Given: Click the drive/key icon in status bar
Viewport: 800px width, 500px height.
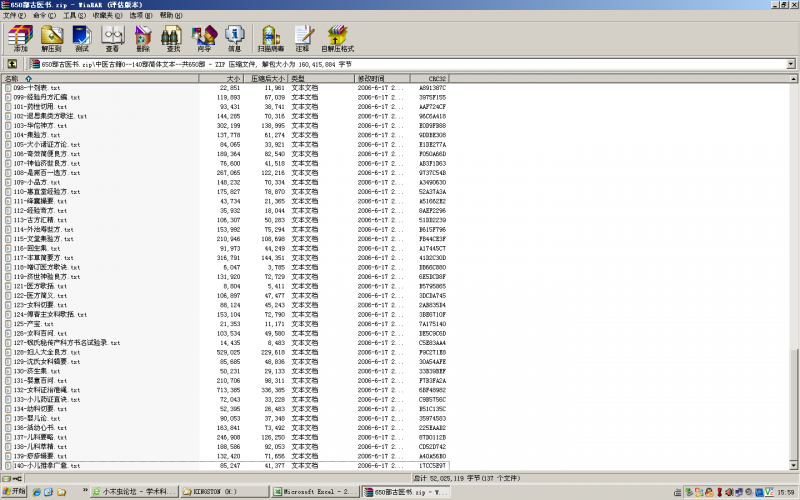Looking at the screenshot, I should pos(13,479).
